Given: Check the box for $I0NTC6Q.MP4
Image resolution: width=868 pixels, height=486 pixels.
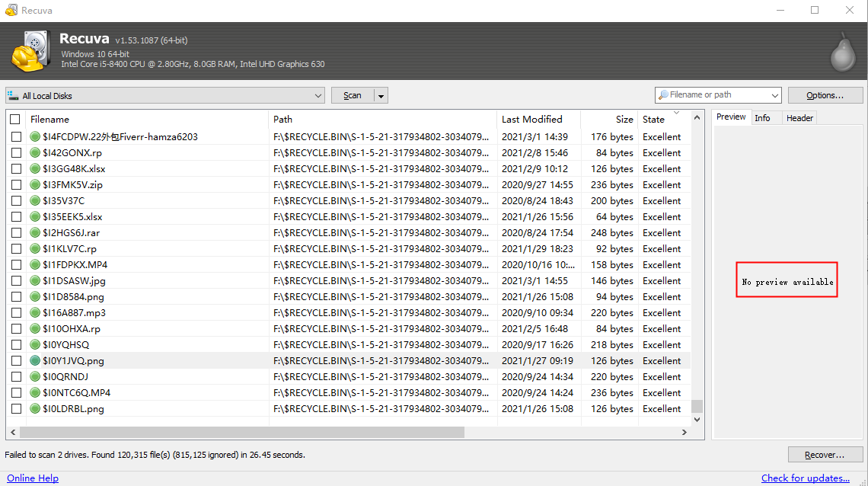Looking at the screenshot, I should click(x=16, y=392).
